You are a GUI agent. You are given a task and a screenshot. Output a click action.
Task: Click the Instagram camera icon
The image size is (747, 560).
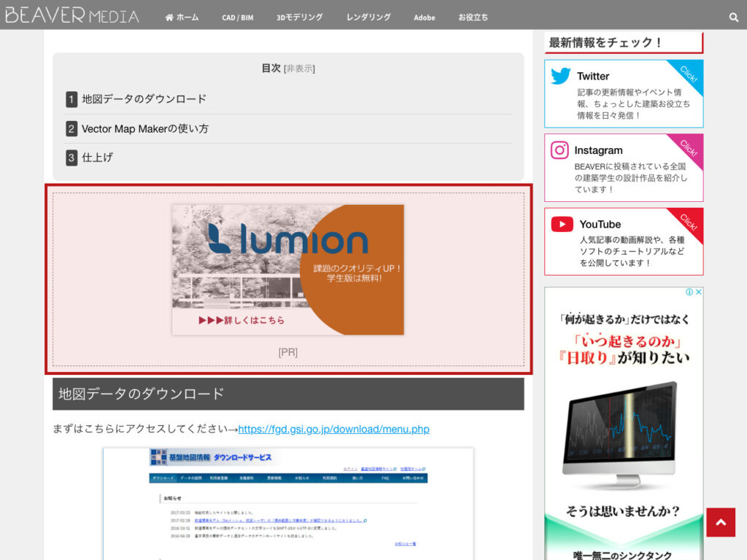coord(561,150)
